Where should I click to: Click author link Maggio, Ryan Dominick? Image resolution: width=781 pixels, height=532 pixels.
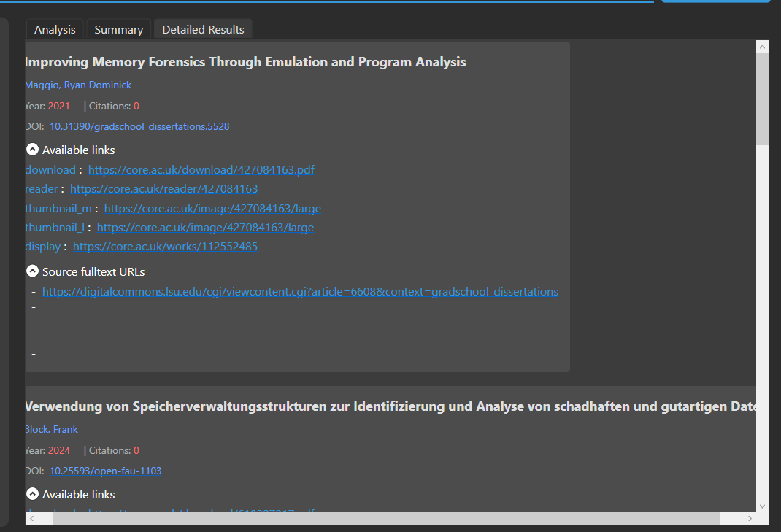click(x=78, y=85)
